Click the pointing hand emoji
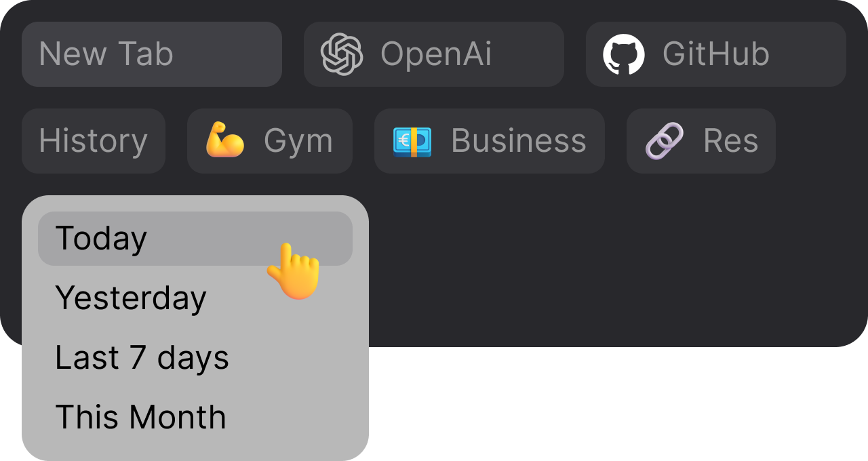Image resolution: width=868 pixels, height=461 pixels. [x=293, y=271]
